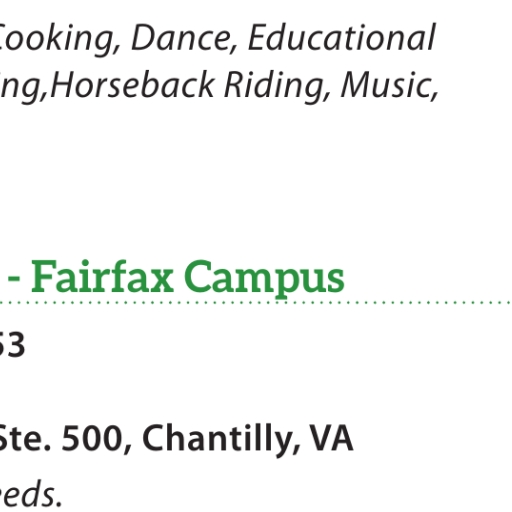512x512 pixels.
Task: Click the italic word "Educational"
Action: pos(342,37)
